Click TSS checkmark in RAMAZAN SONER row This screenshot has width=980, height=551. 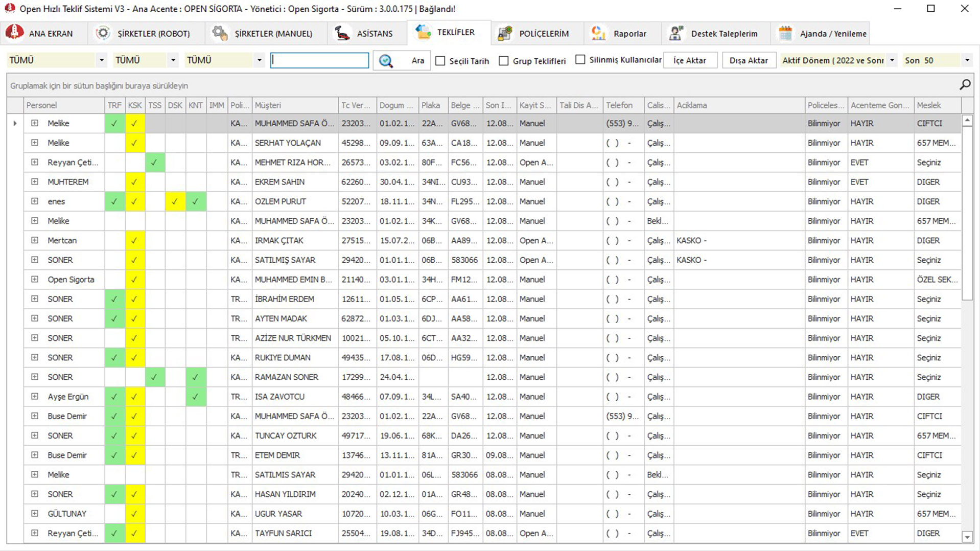(154, 377)
